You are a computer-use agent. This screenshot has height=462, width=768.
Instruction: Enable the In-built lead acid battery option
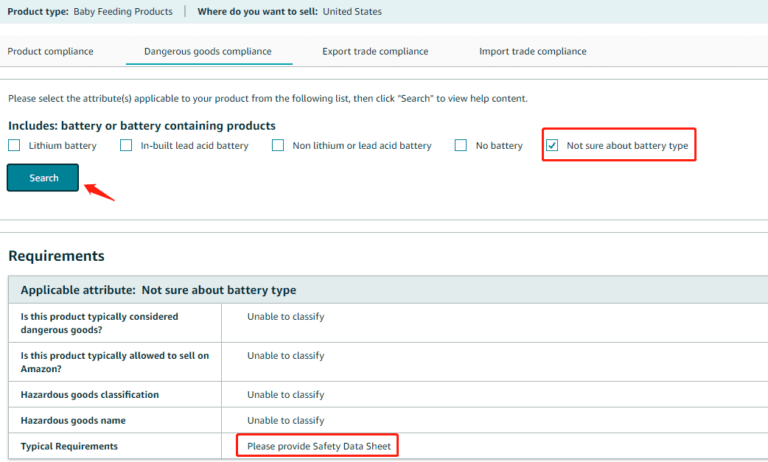point(126,146)
